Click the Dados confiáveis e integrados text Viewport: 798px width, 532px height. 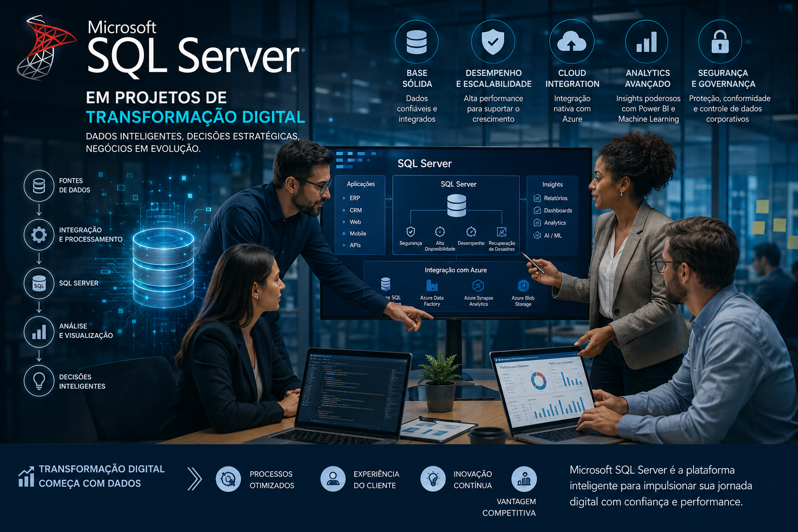tap(417, 109)
